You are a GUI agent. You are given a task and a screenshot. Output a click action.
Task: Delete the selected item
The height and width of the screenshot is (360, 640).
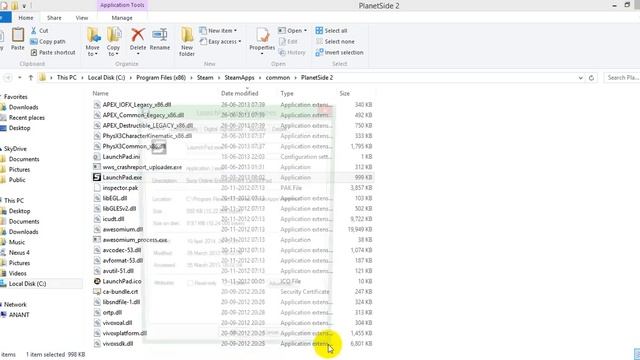(x=138, y=40)
